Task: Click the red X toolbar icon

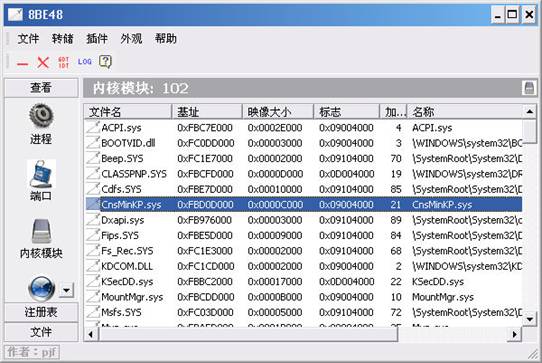Action: (x=43, y=63)
